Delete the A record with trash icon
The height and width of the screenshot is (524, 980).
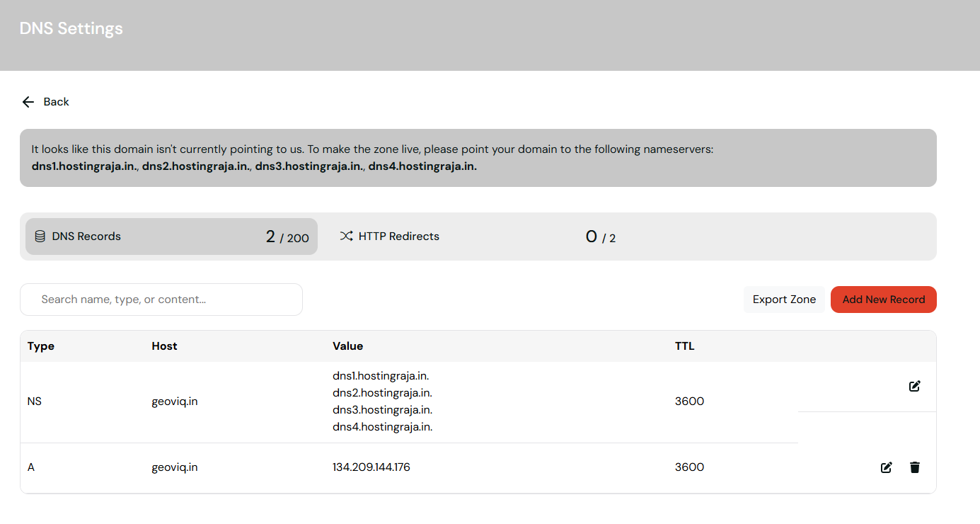[x=915, y=467]
